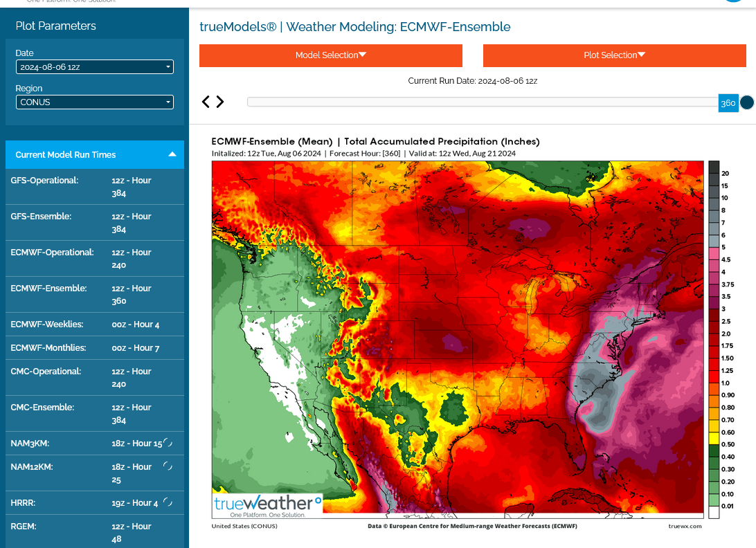This screenshot has width=756, height=548.
Task: Click the Initialized and Valid time subtitle
Action: click(363, 154)
